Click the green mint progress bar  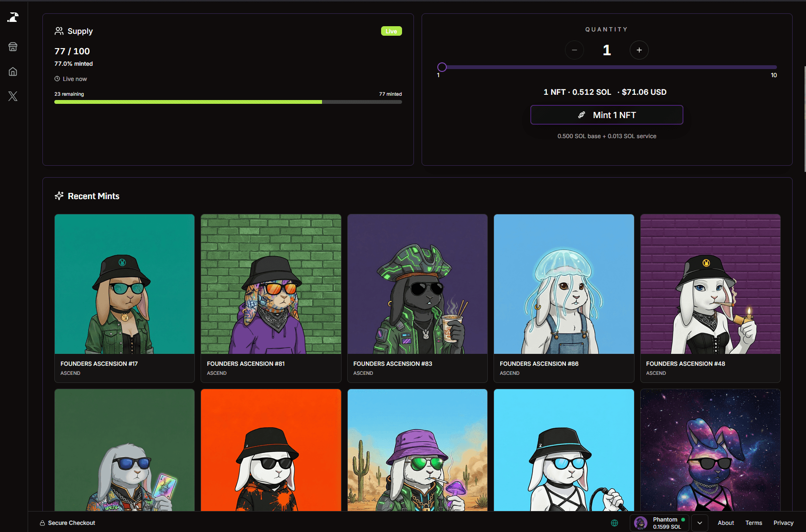pos(188,102)
